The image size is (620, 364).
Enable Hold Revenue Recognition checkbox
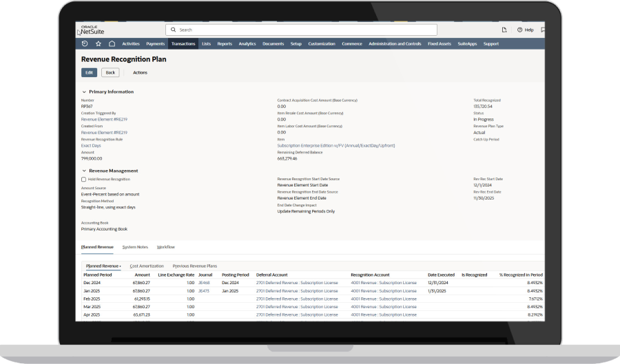pyautogui.click(x=83, y=179)
